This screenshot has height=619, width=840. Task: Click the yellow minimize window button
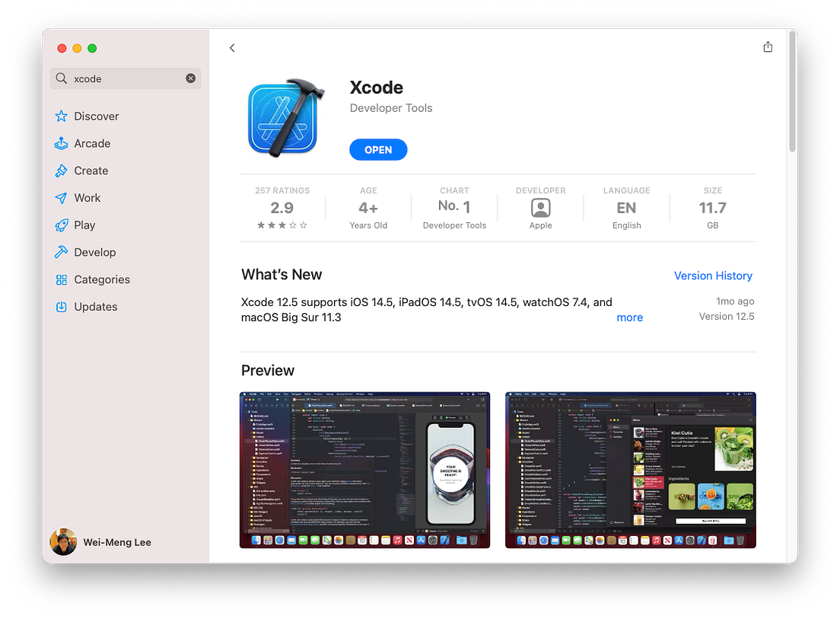[x=77, y=48]
